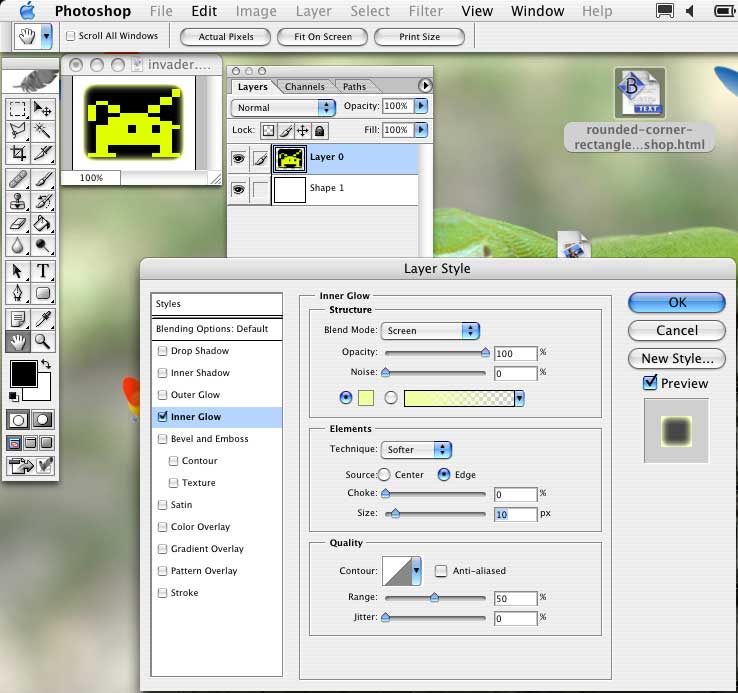The image size is (738, 693).
Task: Click the Print Size button
Action: point(419,37)
